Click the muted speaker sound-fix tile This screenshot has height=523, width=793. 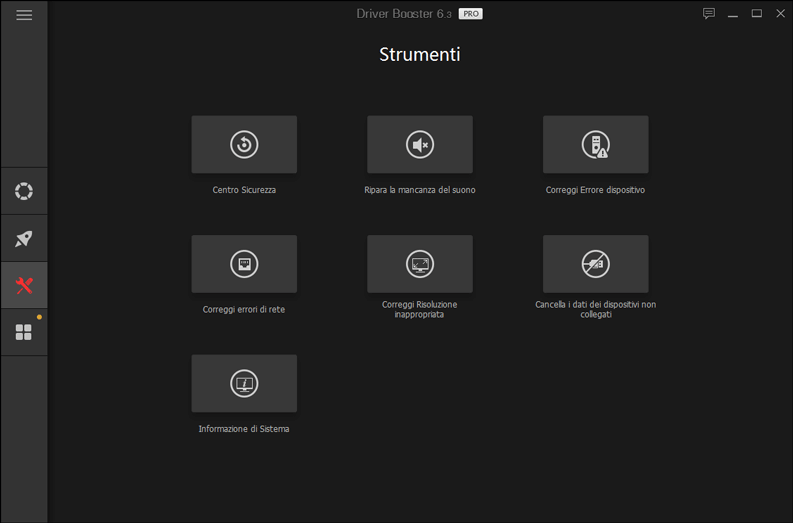coord(420,144)
